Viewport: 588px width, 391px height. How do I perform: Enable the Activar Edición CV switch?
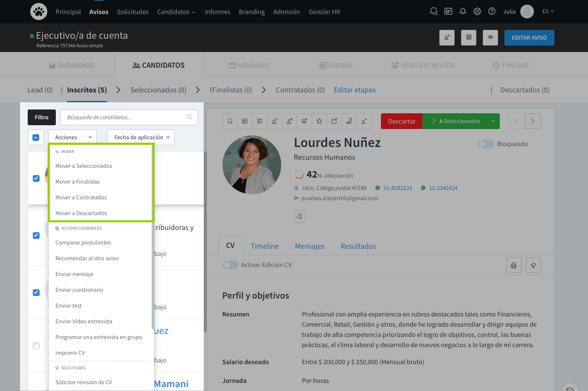230,265
